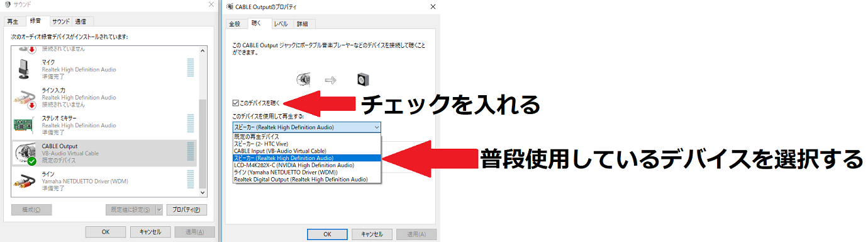Select the 'ライン入力' device name text
Screen dimensions: 868x242
pos(53,90)
